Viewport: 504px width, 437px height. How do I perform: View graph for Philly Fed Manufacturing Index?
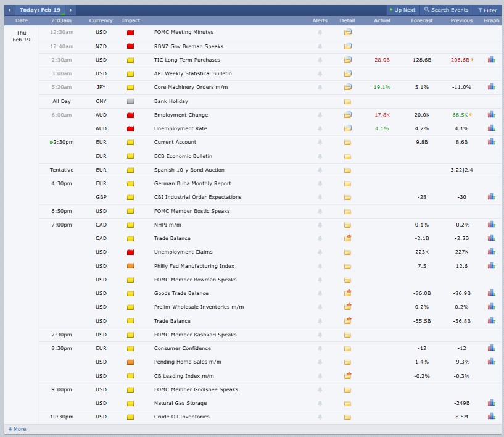(491, 266)
